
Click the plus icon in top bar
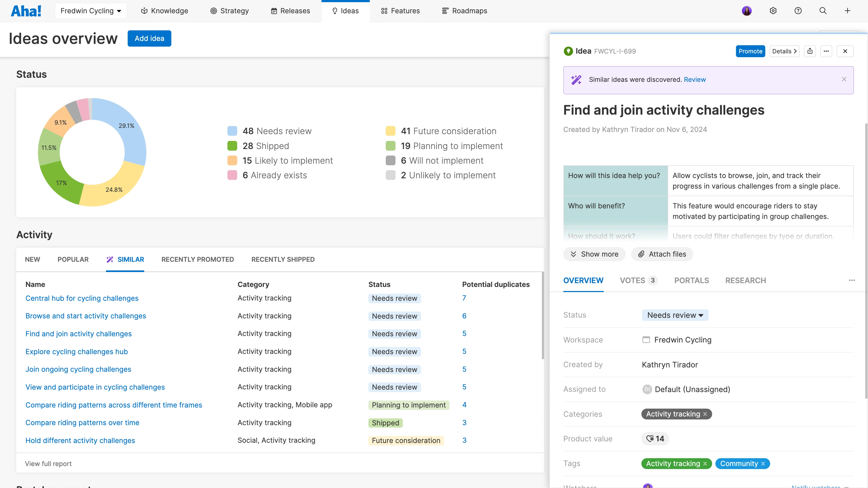847,11
